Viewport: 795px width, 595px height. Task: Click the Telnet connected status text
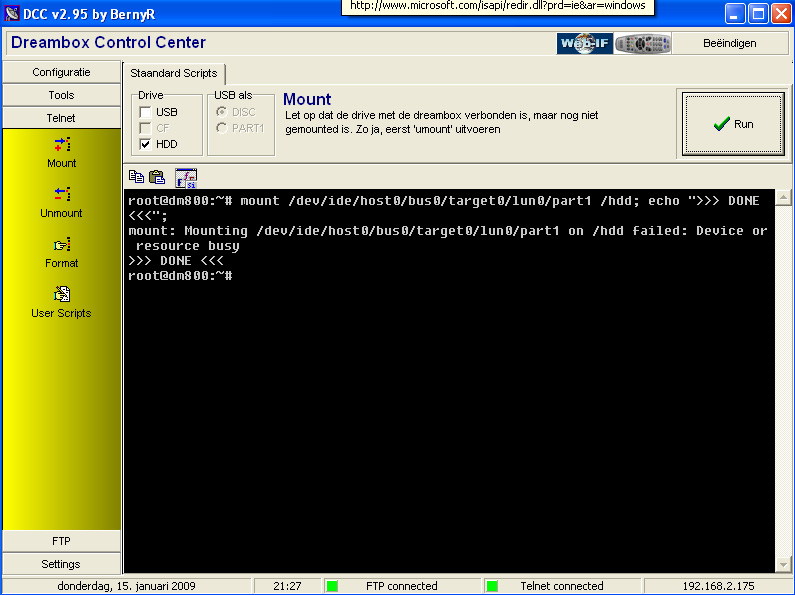[x=562, y=586]
